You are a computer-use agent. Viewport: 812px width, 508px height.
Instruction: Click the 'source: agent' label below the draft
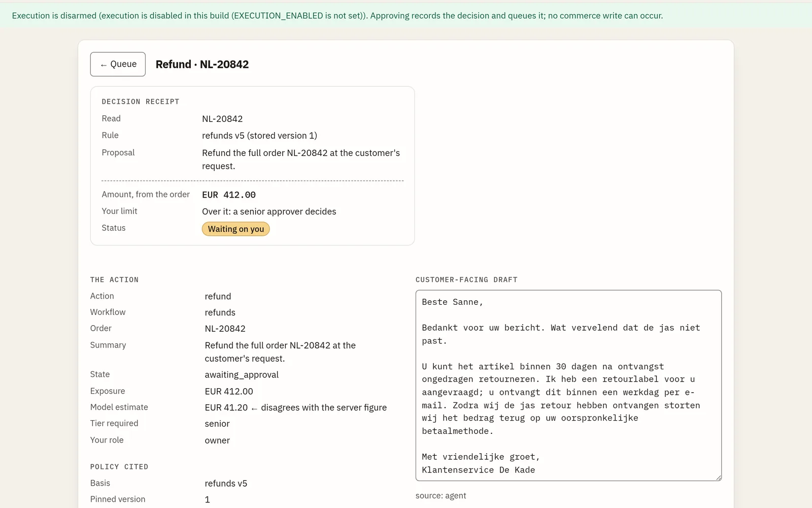click(441, 496)
